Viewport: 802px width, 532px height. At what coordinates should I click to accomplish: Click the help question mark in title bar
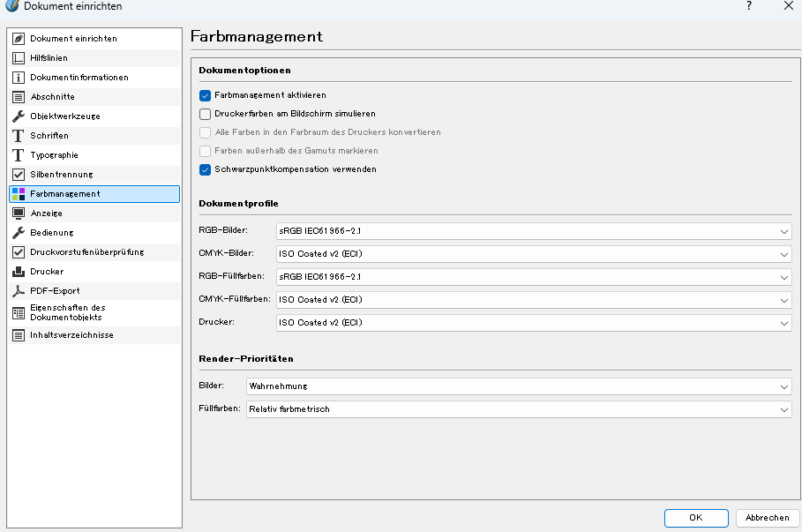click(x=748, y=6)
